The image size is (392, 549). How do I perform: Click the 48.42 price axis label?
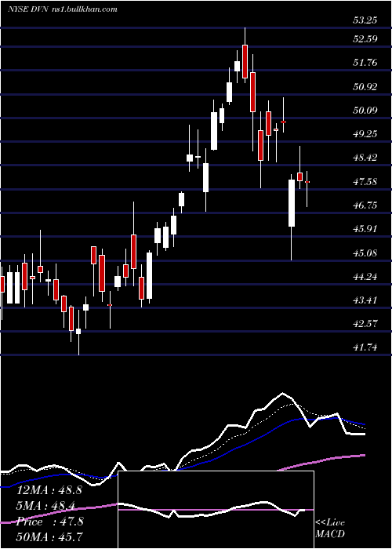(365, 158)
